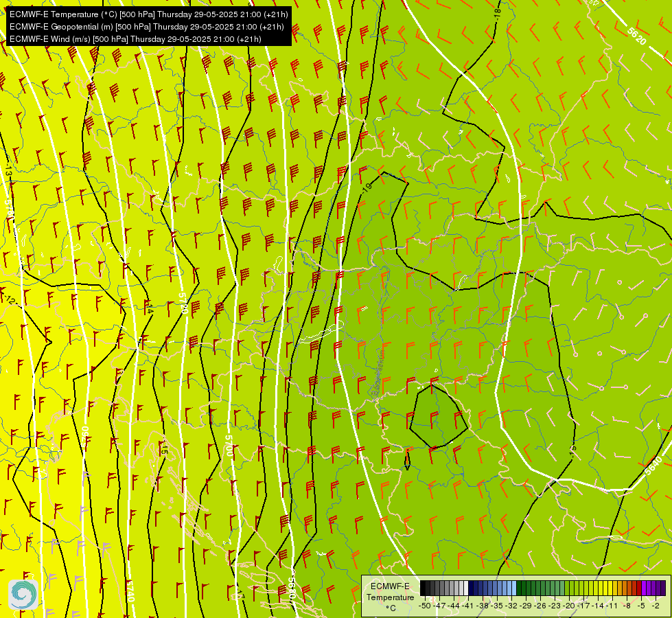Click the black swatch at the legend's -50 end
672x618 pixels.
pos(423,588)
